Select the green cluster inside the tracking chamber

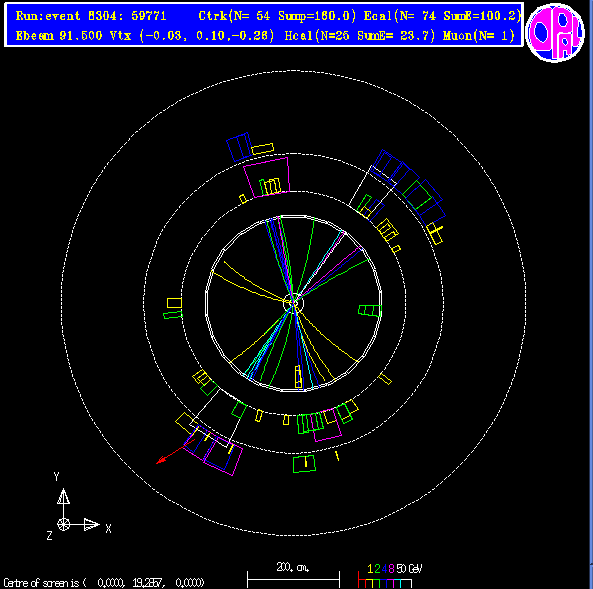point(370,310)
